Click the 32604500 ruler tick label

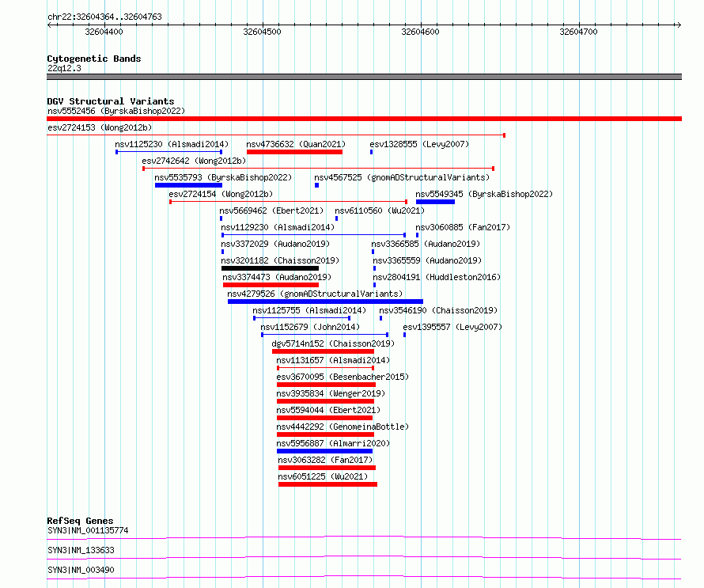coord(262,32)
